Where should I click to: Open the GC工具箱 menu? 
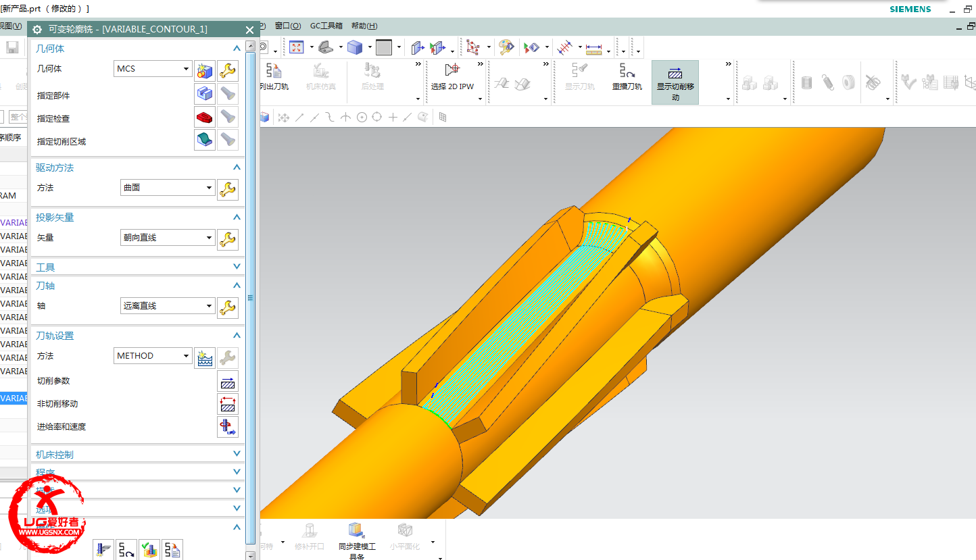326,26
